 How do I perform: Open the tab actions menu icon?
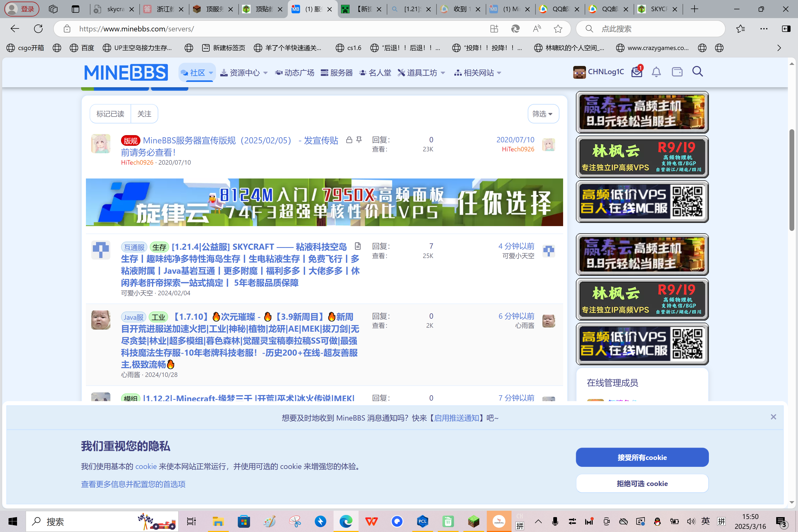[x=75, y=9]
